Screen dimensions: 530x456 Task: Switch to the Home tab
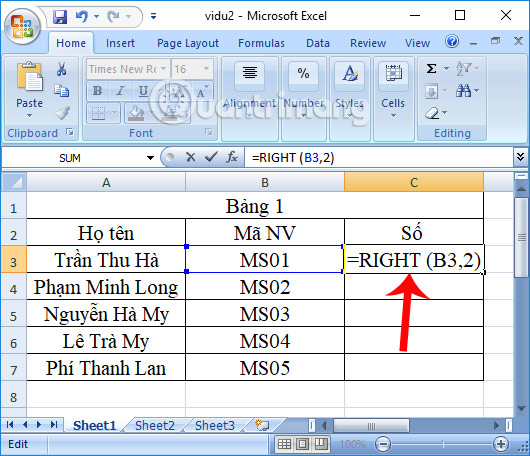(71, 43)
